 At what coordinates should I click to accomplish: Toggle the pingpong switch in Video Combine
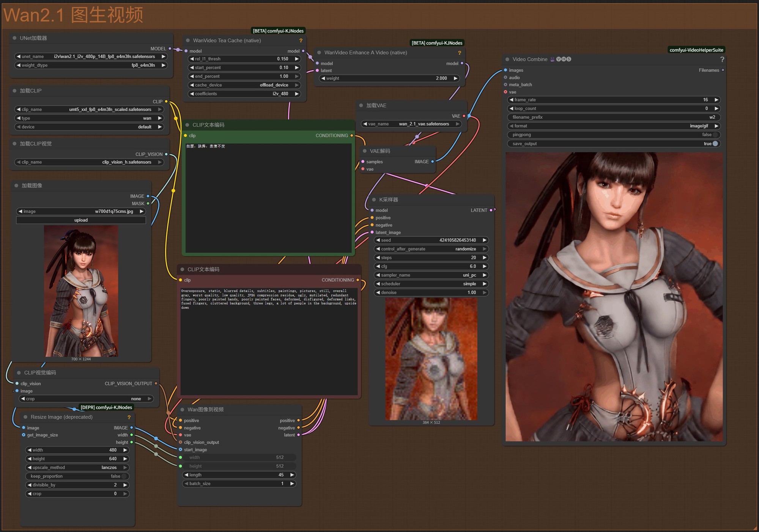pos(715,135)
